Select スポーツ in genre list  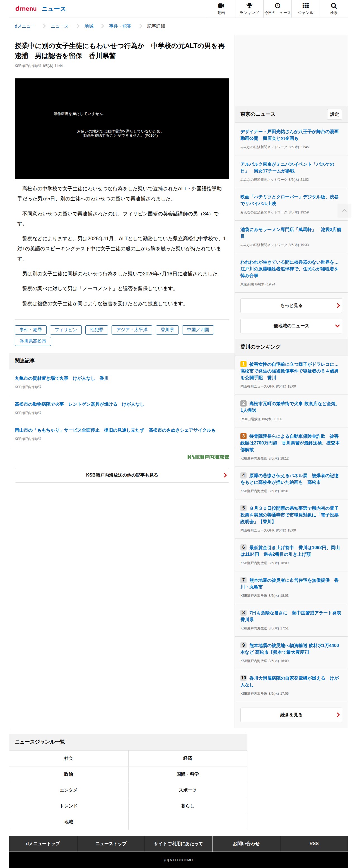coord(188,790)
